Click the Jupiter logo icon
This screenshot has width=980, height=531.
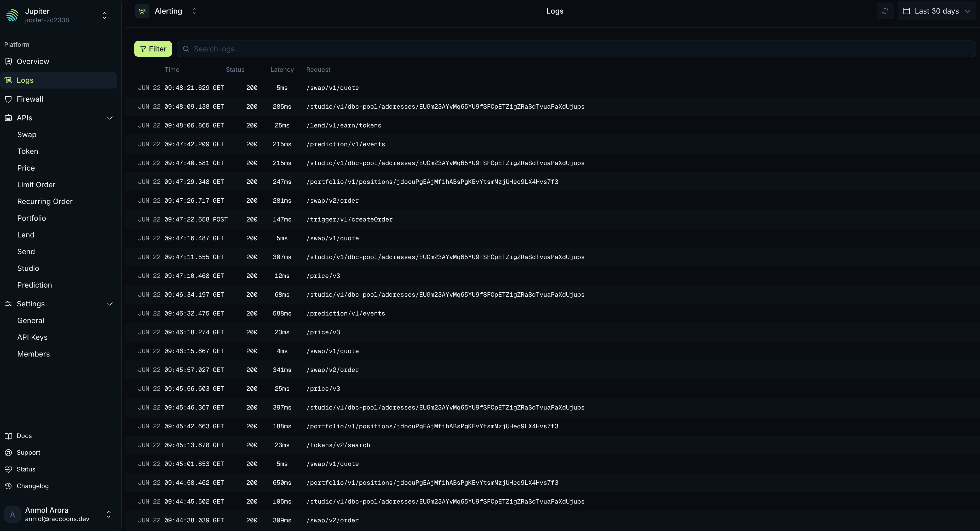(x=12, y=15)
